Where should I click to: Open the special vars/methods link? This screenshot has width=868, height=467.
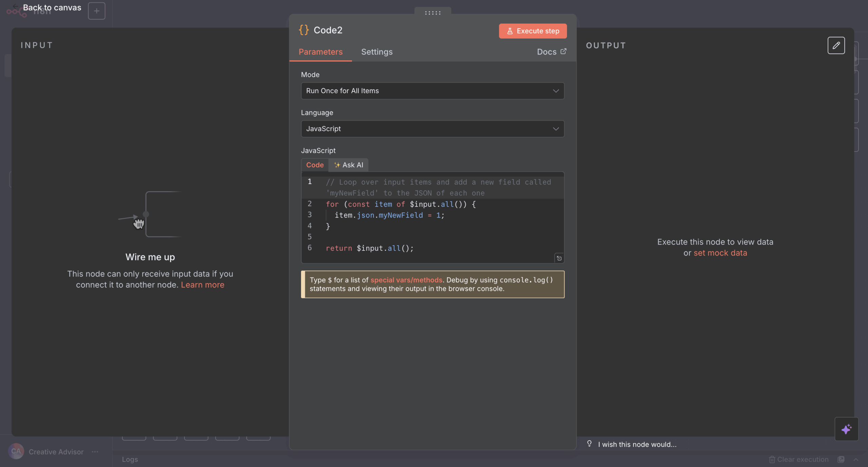[406, 280]
